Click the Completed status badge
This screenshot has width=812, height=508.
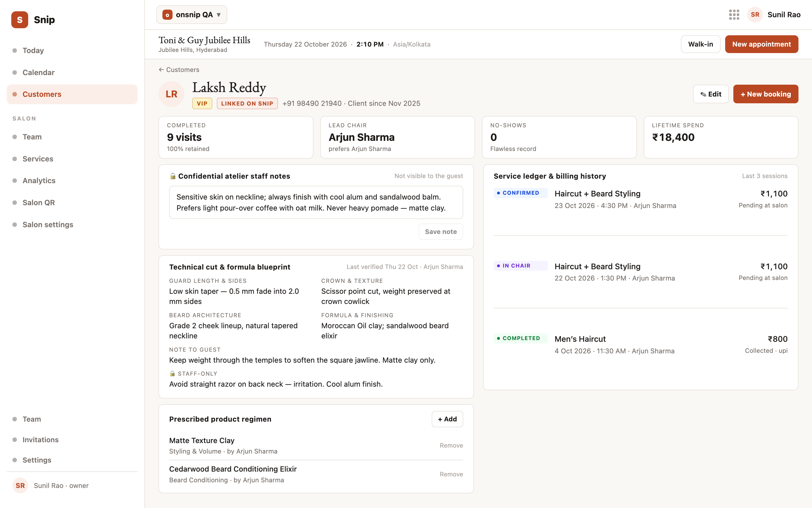tap(520, 338)
